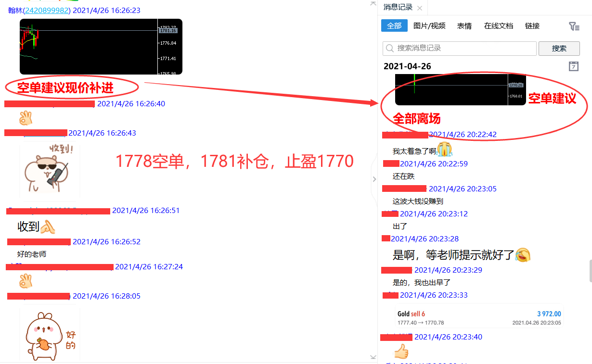Click the 搜索 button
This screenshot has width=592, height=364.
559,49
